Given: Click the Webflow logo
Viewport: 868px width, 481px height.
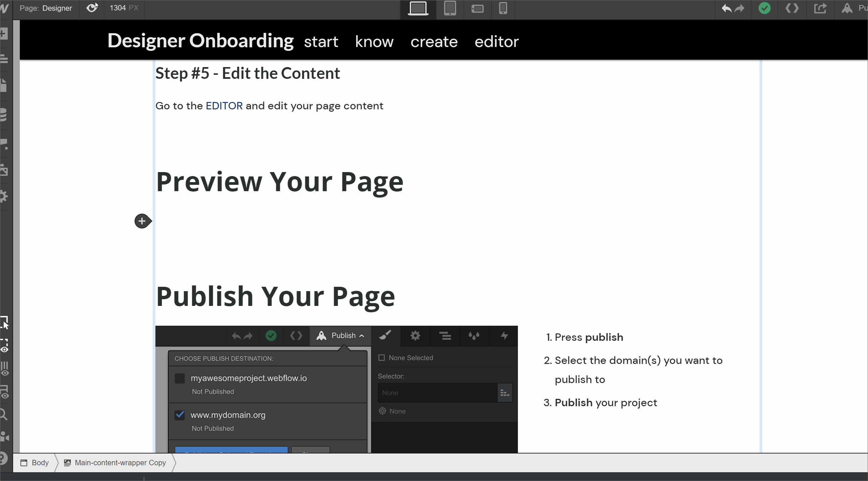Looking at the screenshot, I should (x=5, y=8).
